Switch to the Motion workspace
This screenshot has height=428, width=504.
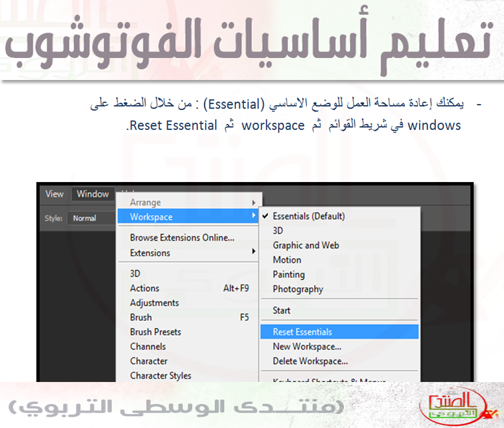(x=339, y=259)
